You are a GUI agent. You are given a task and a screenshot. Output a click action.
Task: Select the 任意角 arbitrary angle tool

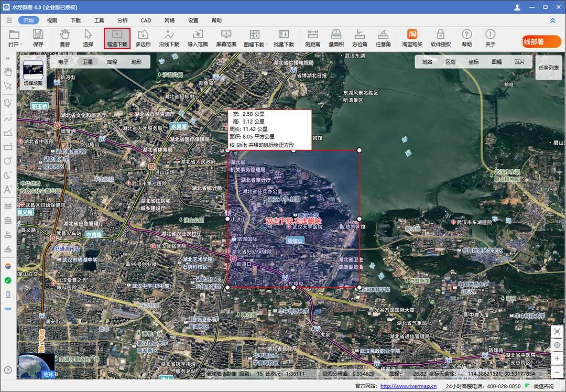383,38
